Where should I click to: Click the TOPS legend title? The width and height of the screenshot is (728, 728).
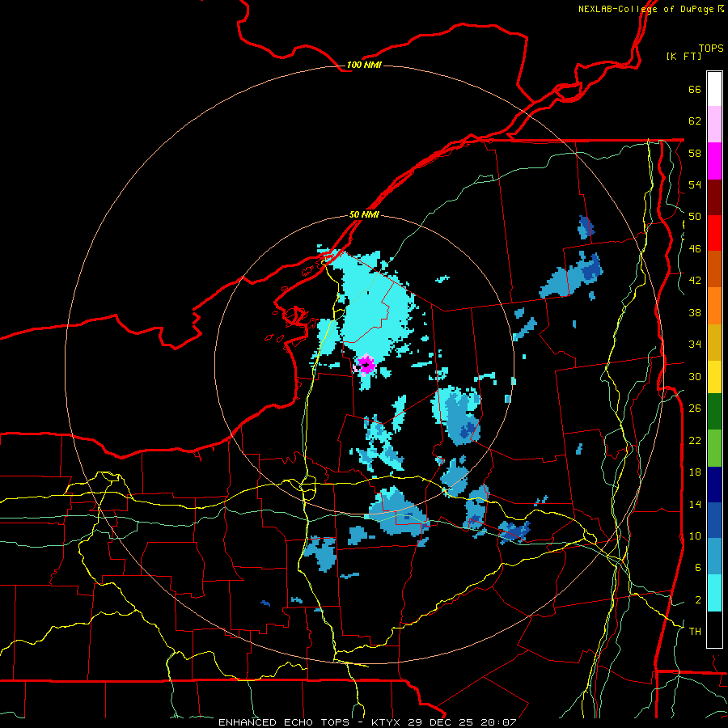[711, 48]
